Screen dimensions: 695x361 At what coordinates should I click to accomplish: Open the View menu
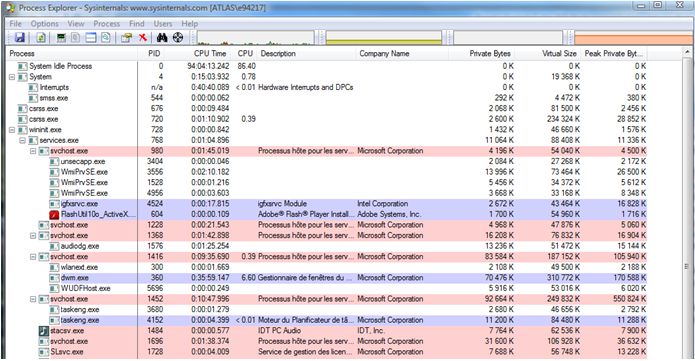click(76, 24)
